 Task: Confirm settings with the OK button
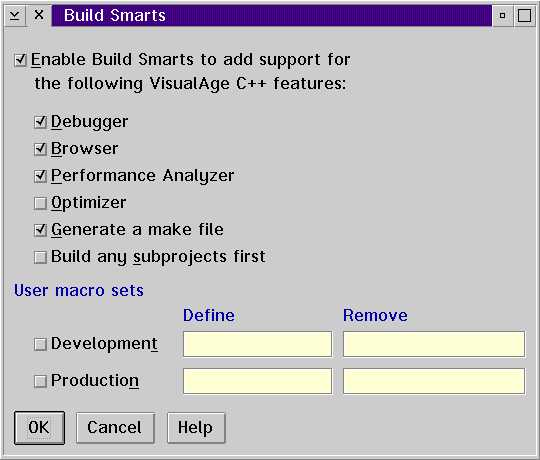(39, 428)
